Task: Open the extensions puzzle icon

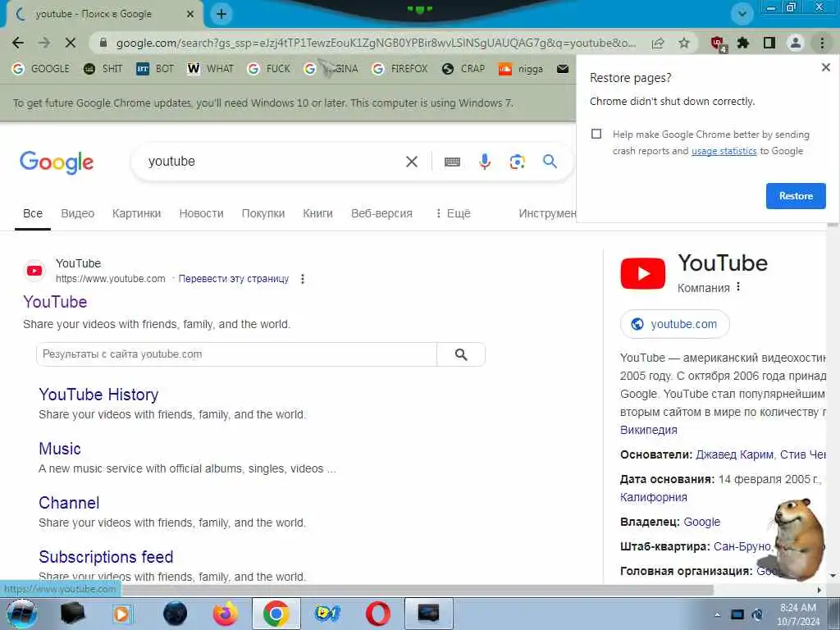Action: [x=743, y=43]
